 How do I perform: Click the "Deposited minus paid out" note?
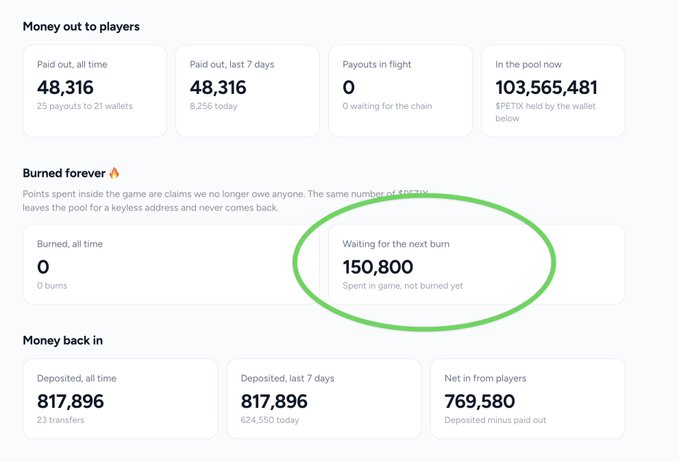pos(495,420)
